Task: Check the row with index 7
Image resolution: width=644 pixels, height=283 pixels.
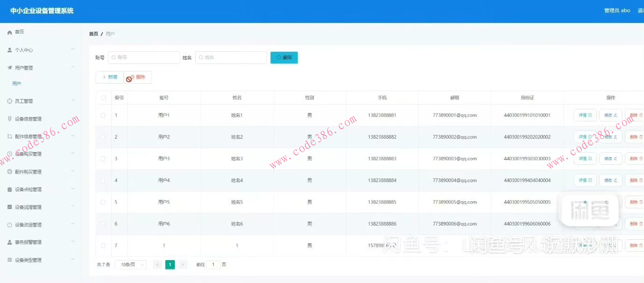Action: [103, 246]
